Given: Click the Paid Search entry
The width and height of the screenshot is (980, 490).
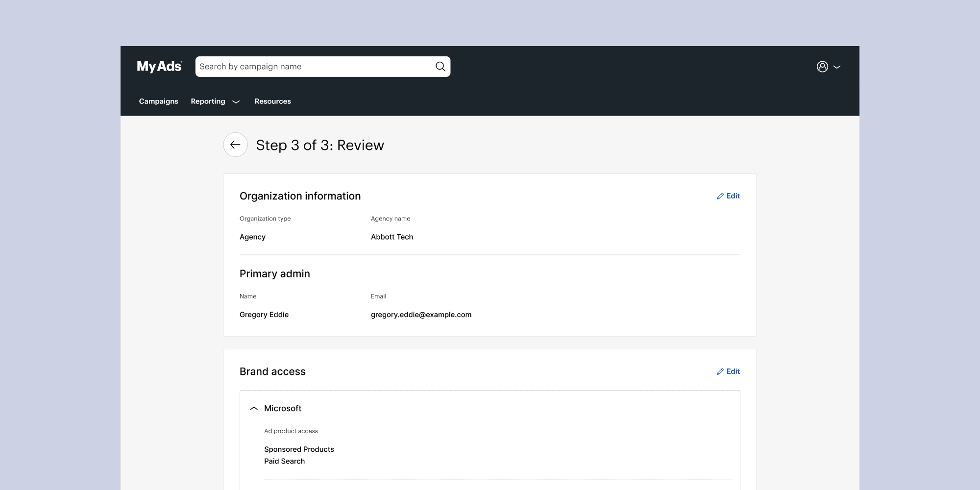Looking at the screenshot, I should tap(284, 461).
